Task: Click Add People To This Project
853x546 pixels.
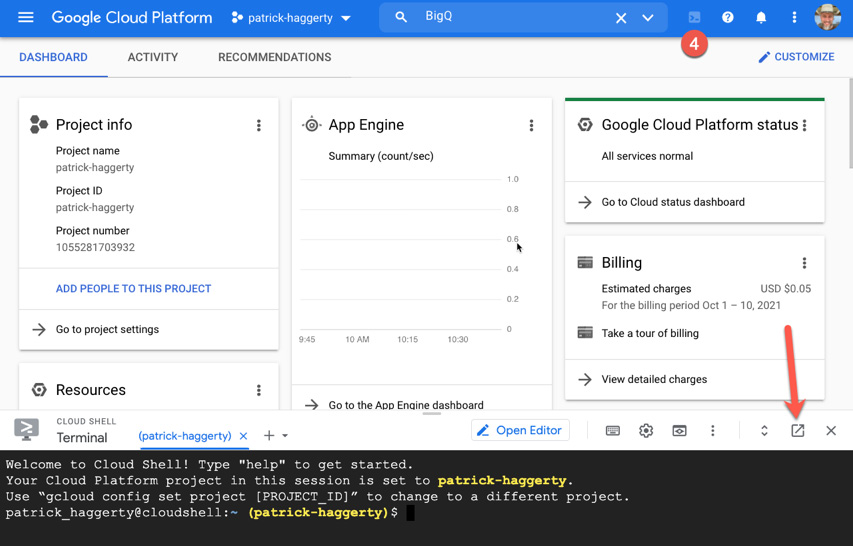Action: (133, 289)
